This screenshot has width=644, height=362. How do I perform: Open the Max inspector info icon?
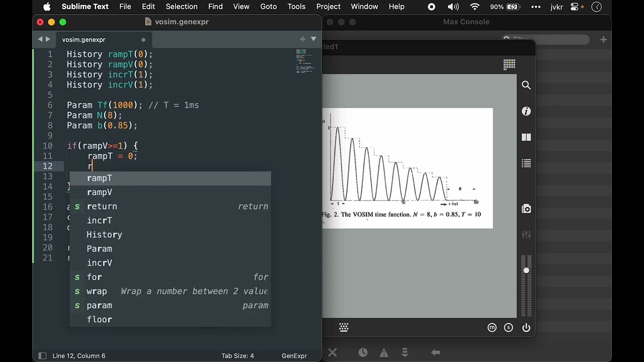tap(526, 111)
